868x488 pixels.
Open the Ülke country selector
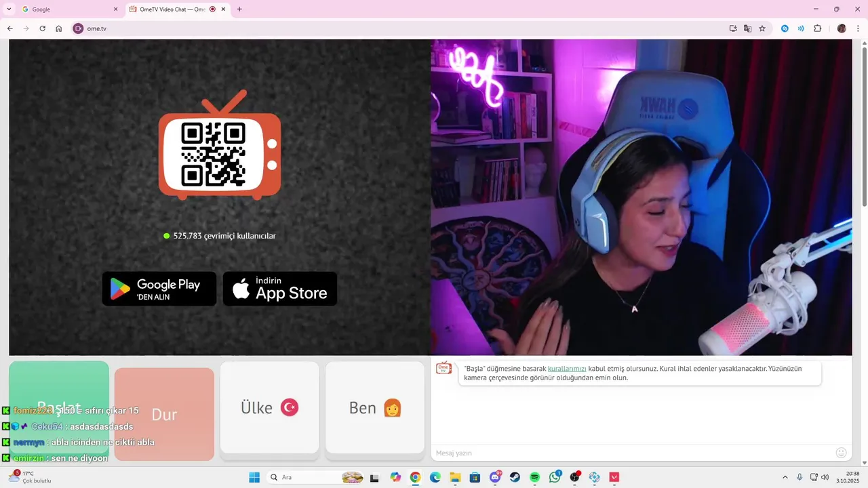coord(270,407)
